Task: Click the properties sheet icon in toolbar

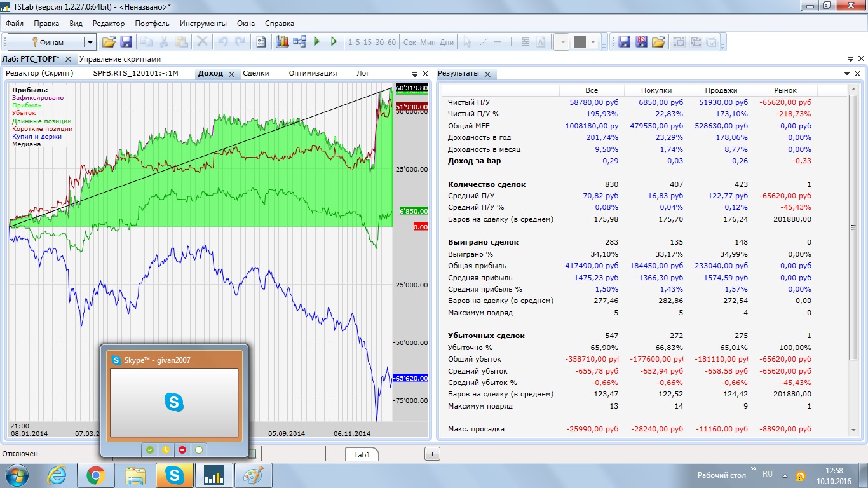Action: (x=261, y=42)
